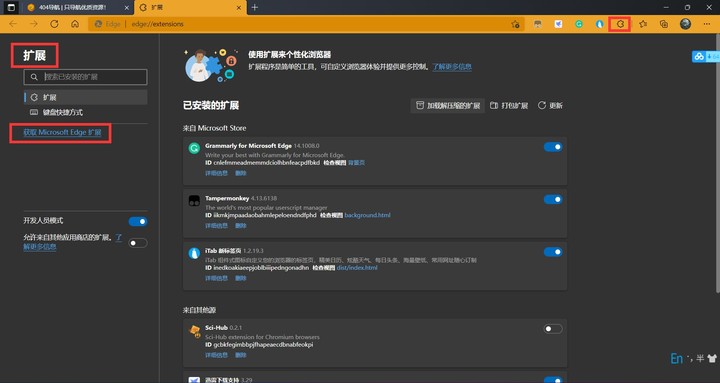Open 详细信息 for Tampermonkey
This screenshot has width=720, height=383.
click(216, 226)
